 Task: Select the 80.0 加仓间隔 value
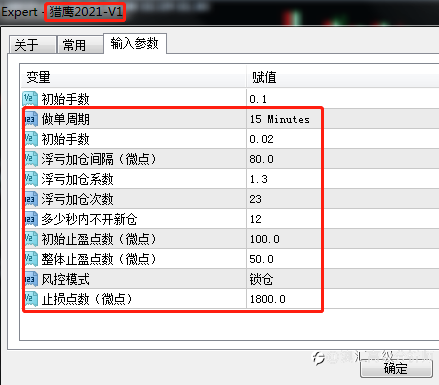click(x=261, y=159)
